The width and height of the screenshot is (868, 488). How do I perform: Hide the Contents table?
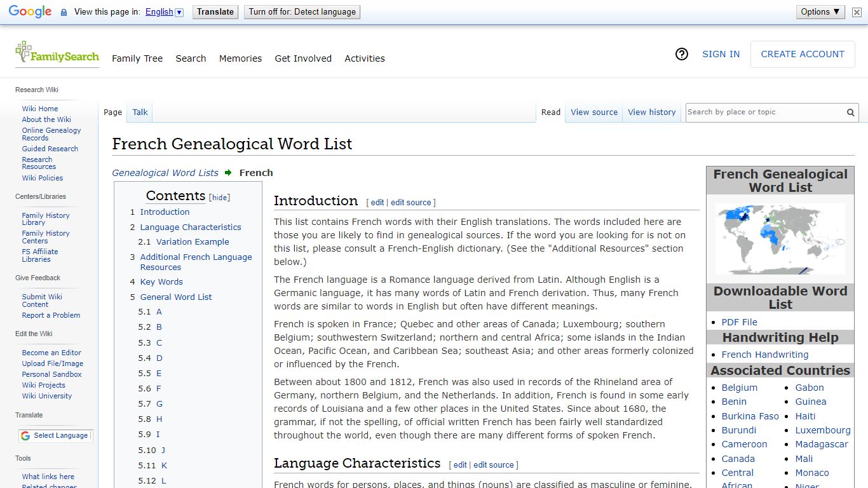(220, 198)
